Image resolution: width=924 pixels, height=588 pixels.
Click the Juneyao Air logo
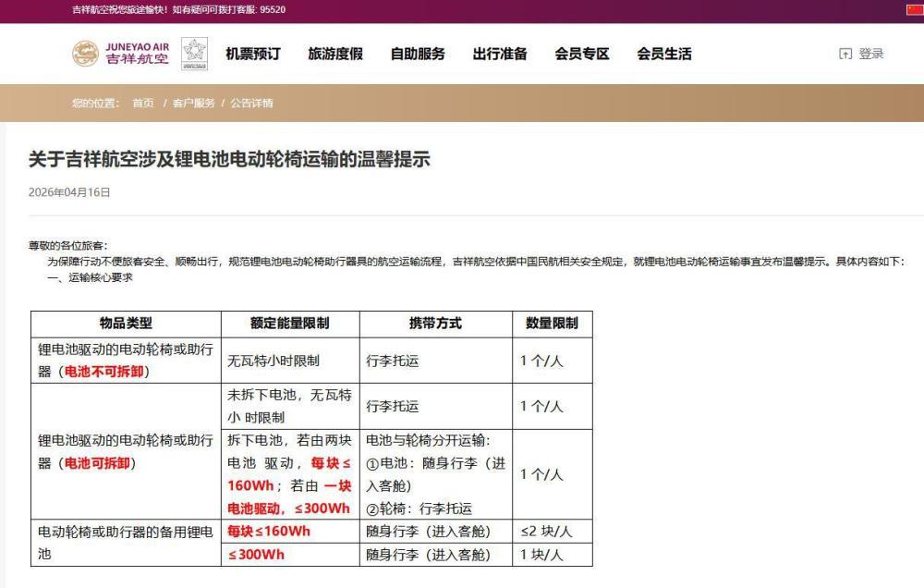(121, 54)
